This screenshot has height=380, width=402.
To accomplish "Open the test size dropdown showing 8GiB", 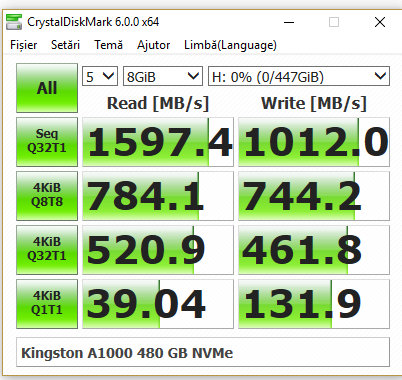I will coord(163,76).
